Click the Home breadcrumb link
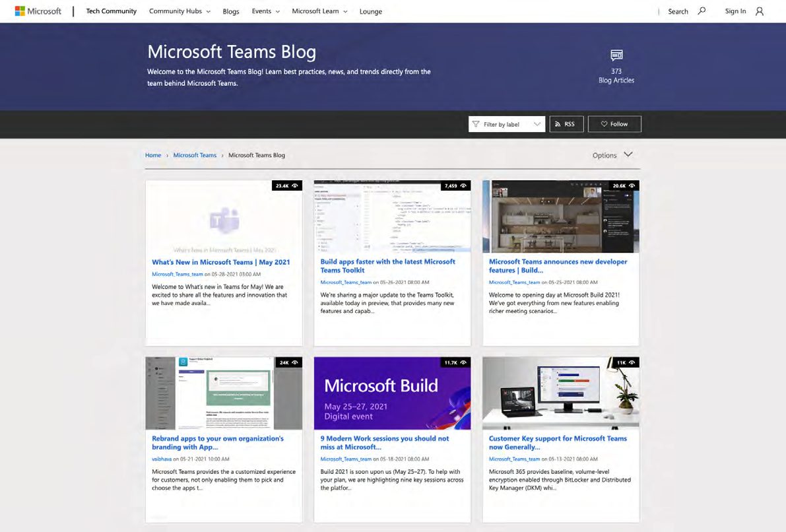Screen dimensions: 786x532 [153, 155]
